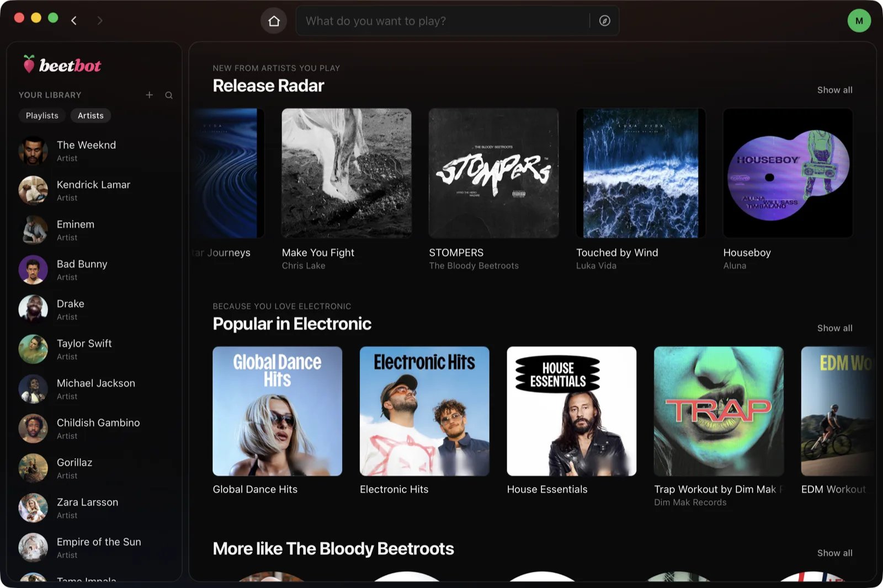This screenshot has width=883, height=588.
Task: Click the House Essentials title text
Action: click(547, 489)
